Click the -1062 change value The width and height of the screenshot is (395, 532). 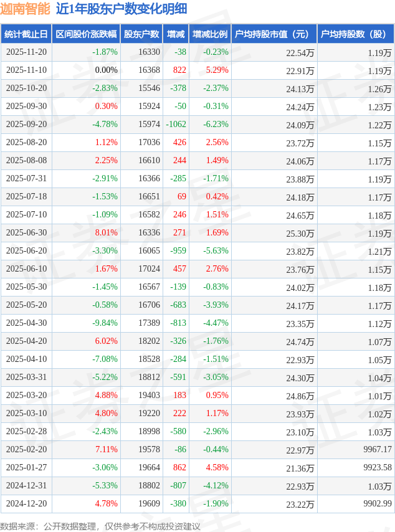tap(176, 125)
